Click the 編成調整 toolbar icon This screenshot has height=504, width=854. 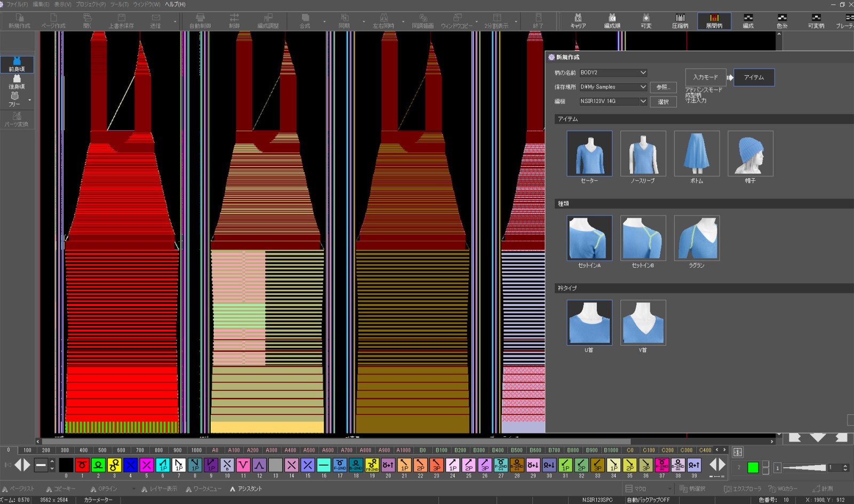coord(268,21)
